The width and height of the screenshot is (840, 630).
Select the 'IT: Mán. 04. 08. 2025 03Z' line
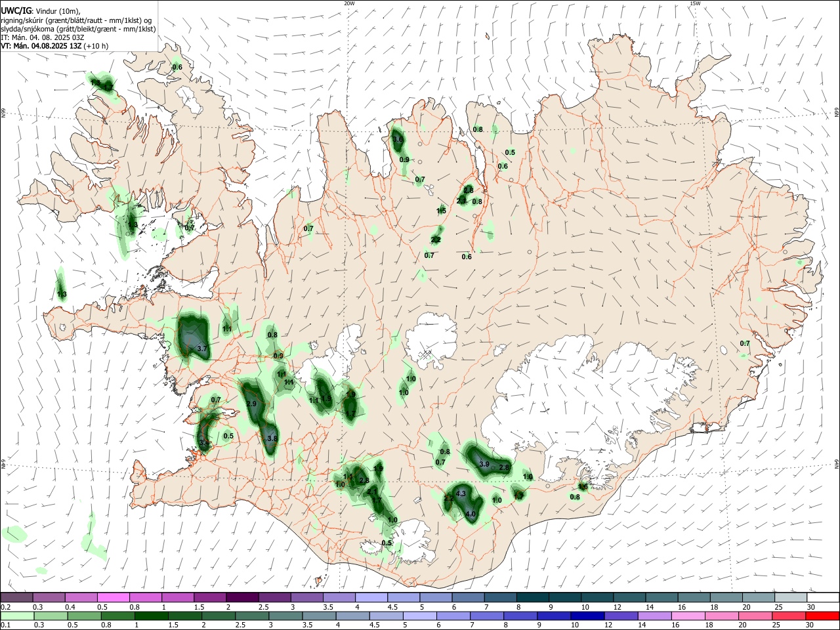pos(43,37)
